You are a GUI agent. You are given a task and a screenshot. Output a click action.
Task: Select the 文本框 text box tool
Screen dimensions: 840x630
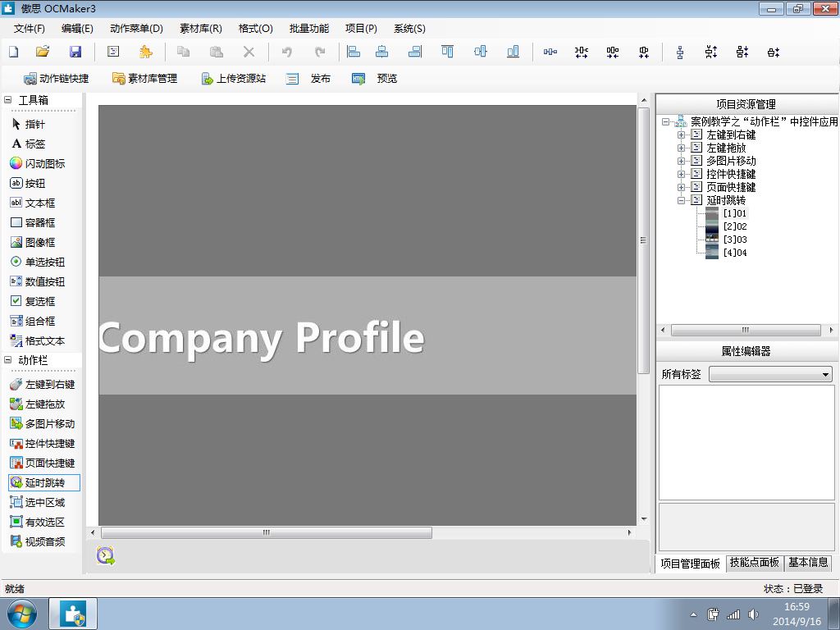(33, 203)
